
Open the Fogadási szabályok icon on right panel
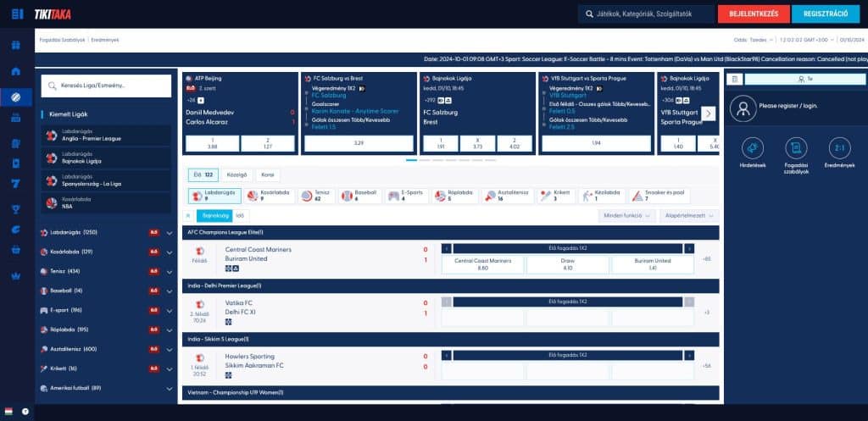(x=796, y=151)
